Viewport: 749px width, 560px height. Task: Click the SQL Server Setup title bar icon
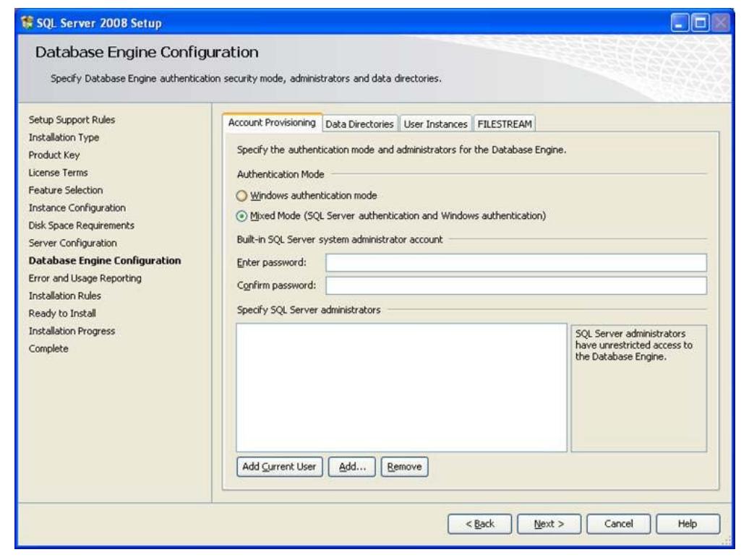point(27,22)
